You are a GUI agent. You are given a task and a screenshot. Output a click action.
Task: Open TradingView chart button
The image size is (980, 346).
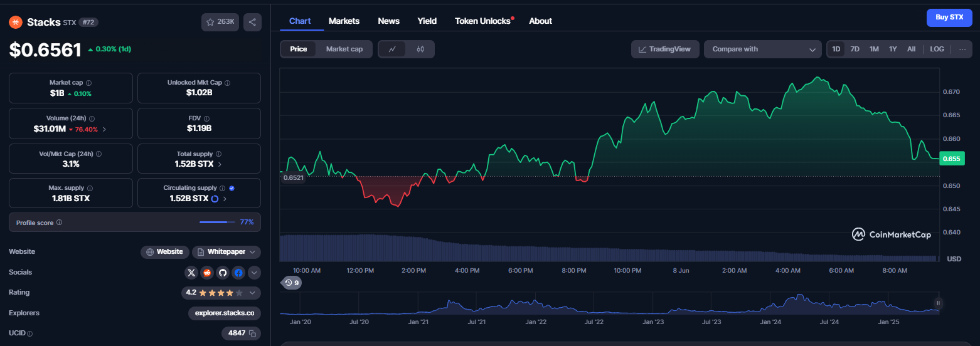point(665,49)
